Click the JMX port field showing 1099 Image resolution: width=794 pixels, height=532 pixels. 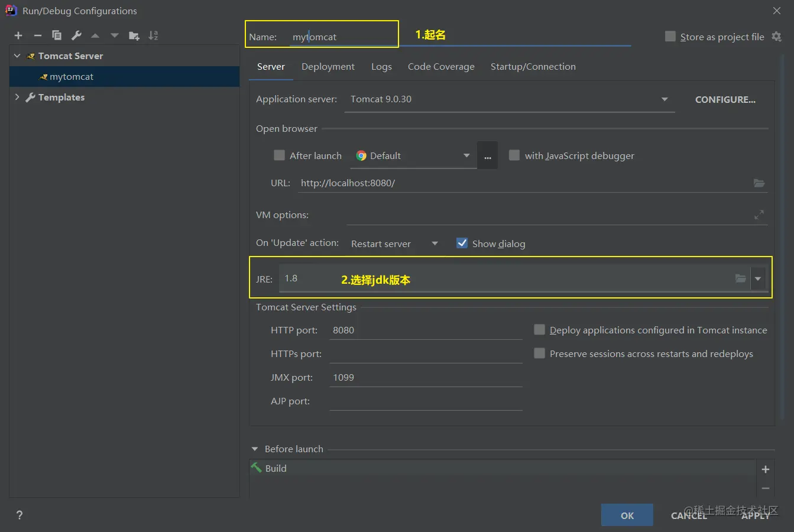[x=426, y=378]
